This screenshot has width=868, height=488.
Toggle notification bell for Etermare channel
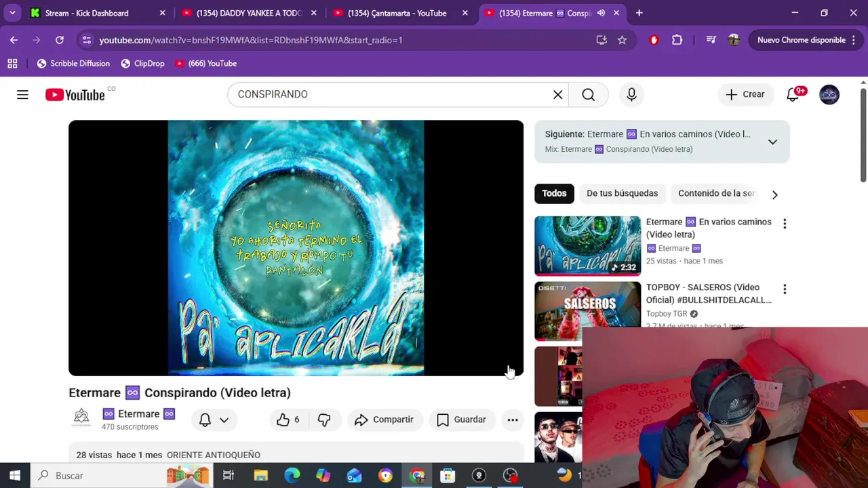205,420
